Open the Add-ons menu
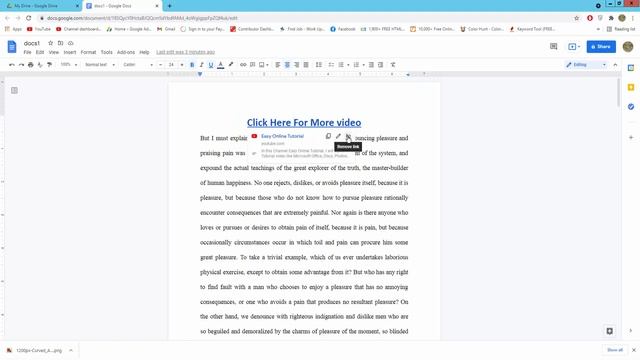640x360 pixels. 126,52
